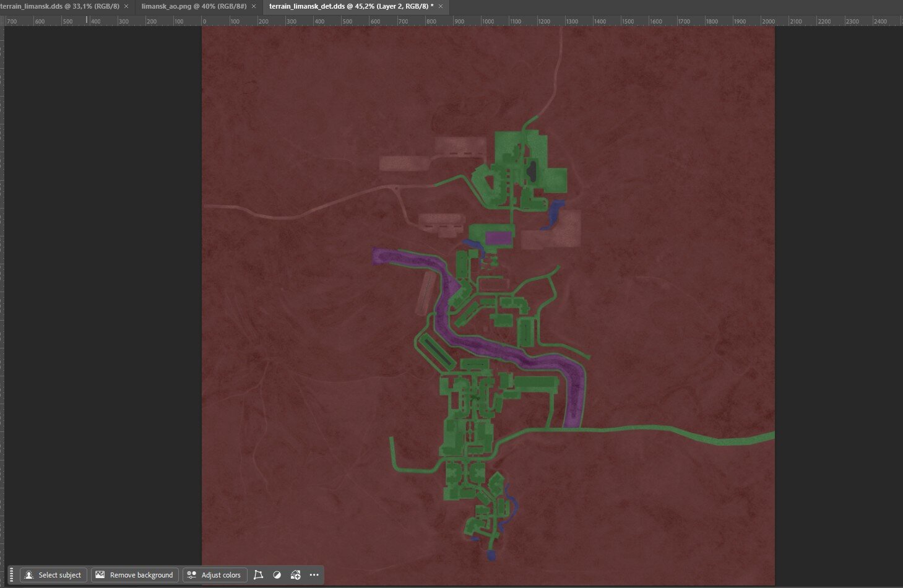
Task: Click the Remove background button
Action: pos(135,575)
